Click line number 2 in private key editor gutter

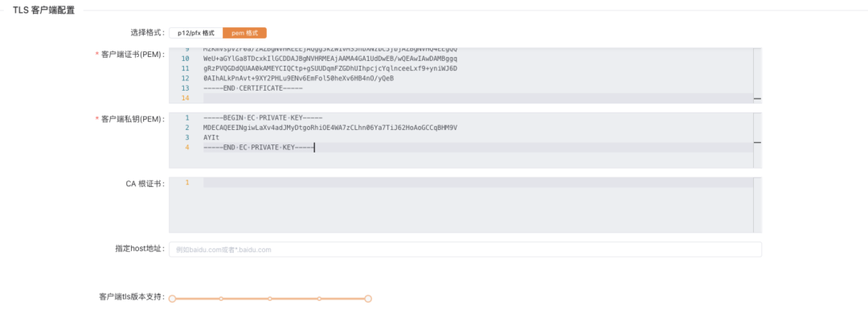click(187, 128)
